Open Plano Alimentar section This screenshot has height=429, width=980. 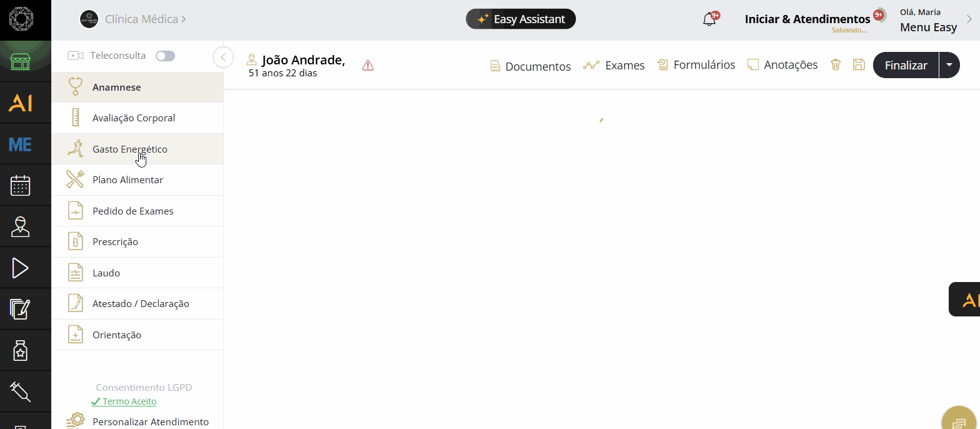tap(128, 180)
